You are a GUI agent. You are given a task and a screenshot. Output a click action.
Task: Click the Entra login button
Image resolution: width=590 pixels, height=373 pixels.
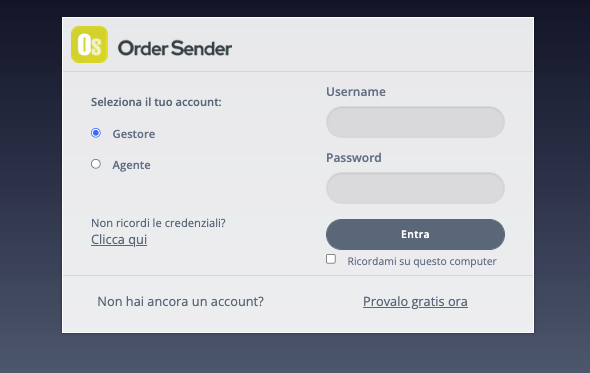point(415,234)
